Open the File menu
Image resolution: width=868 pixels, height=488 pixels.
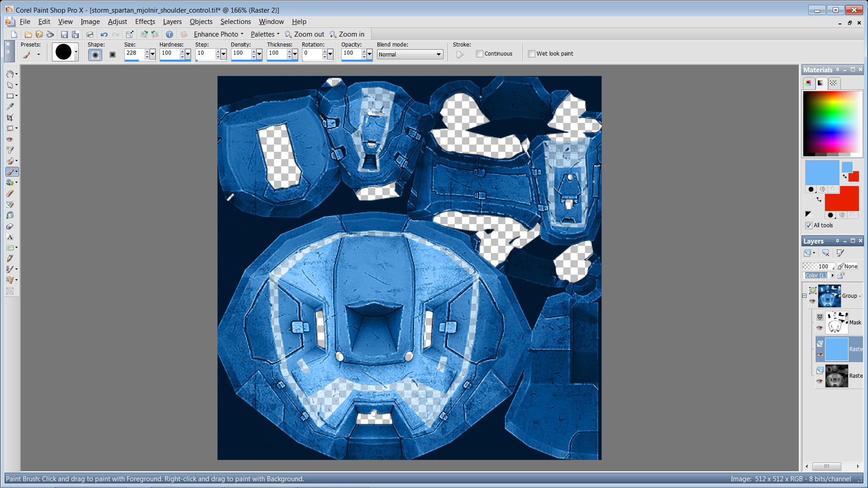coord(25,22)
